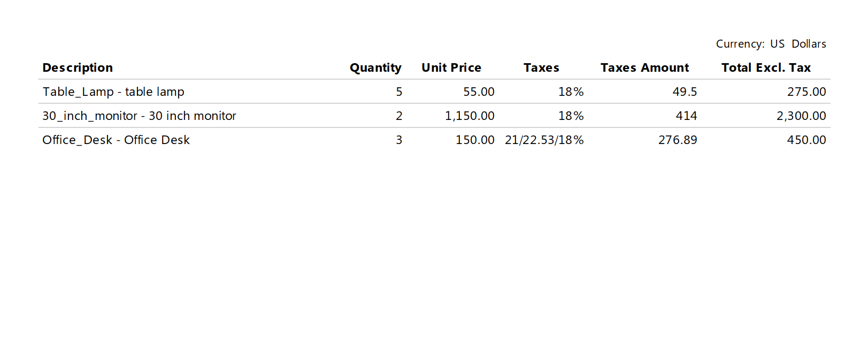Select the Table_Lamp - table lamp row
This screenshot has height=340, width=868.
[x=434, y=92]
